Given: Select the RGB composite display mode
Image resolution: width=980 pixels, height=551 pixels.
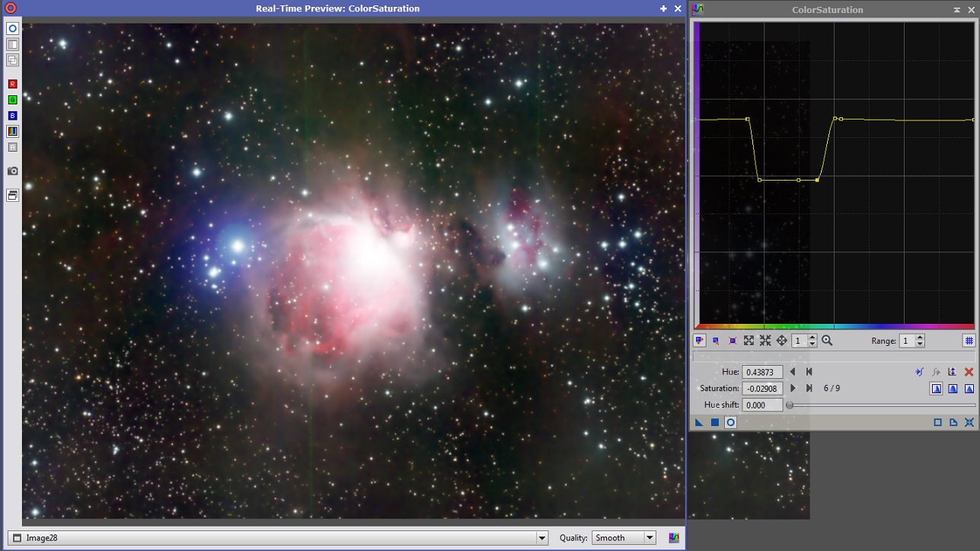Looking at the screenshot, I should coord(12,131).
